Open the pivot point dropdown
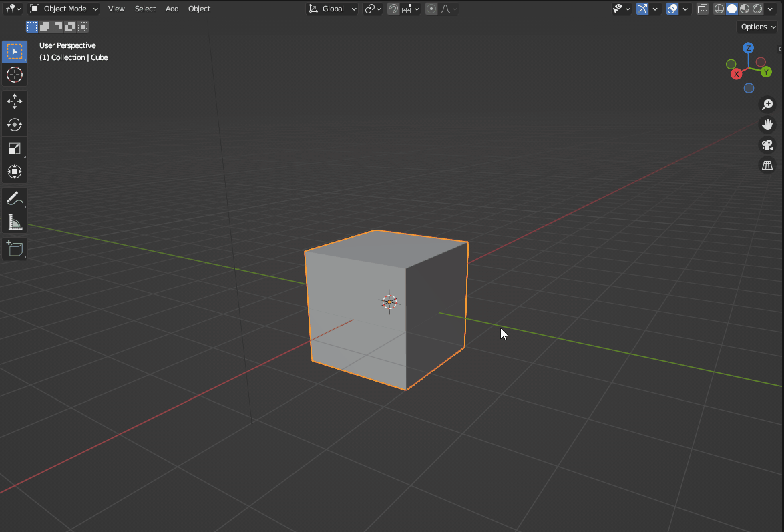The height and width of the screenshot is (532, 784). (x=373, y=9)
